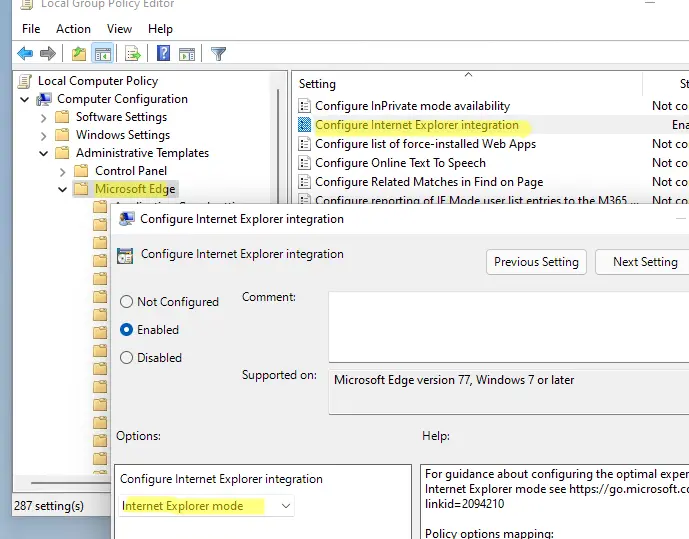Image resolution: width=689 pixels, height=539 pixels.
Task: Click icon beside Configure InPrivate mode availability
Action: tap(305, 106)
